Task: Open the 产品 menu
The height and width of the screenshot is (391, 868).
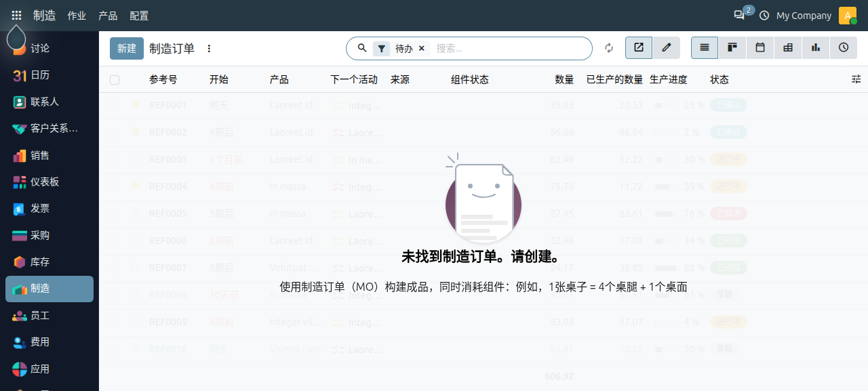Action: pos(108,16)
